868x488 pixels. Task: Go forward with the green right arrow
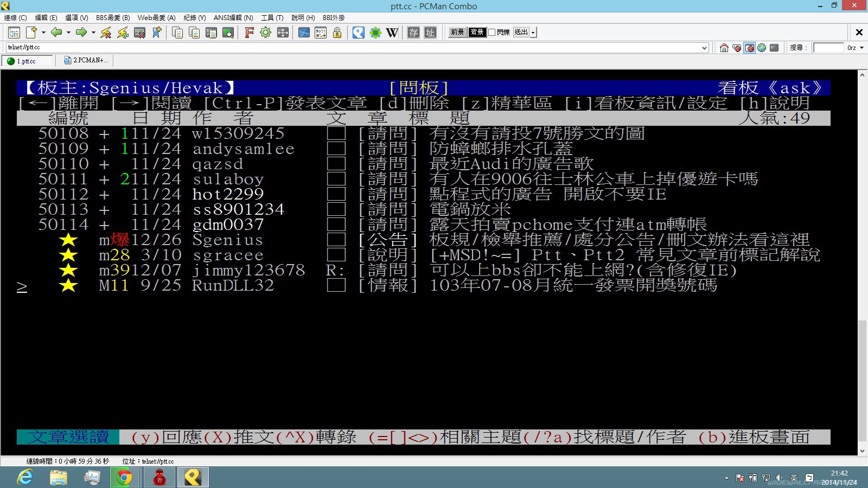click(81, 33)
